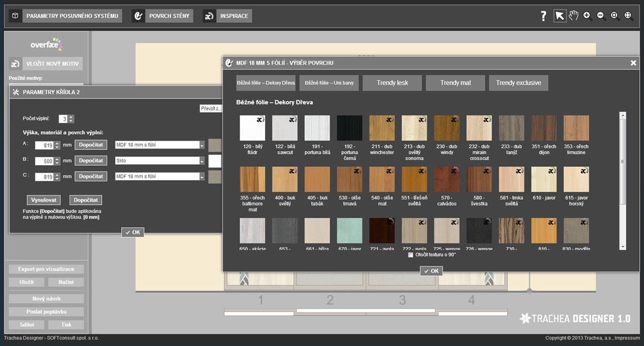Choose the 570 calvados wood swatch
The height and width of the screenshot is (346, 644).
(447, 179)
